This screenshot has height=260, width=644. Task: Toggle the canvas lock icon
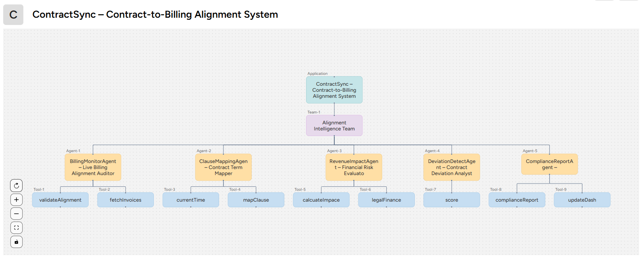(x=17, y=242)
